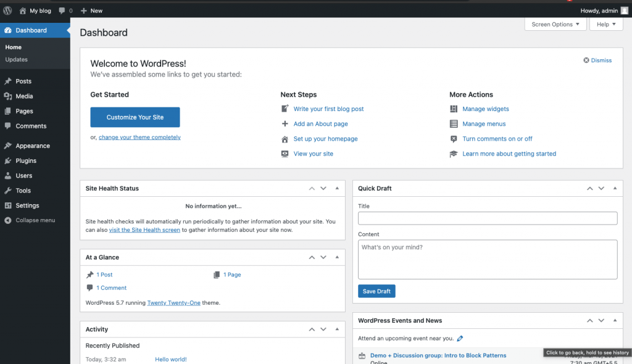Collapse the At a Glance panel
Viewport: 632px width, 364px height.
[337, 257]
